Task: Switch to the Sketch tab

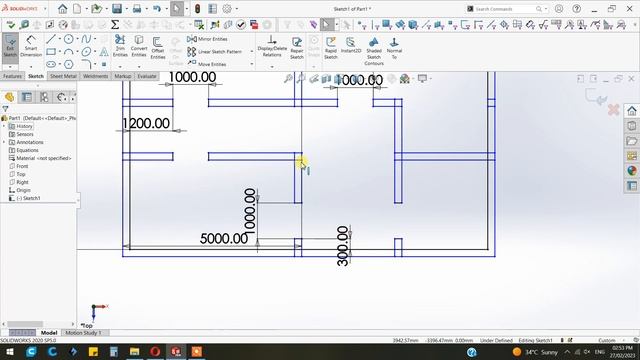Action: pos(36,76)
